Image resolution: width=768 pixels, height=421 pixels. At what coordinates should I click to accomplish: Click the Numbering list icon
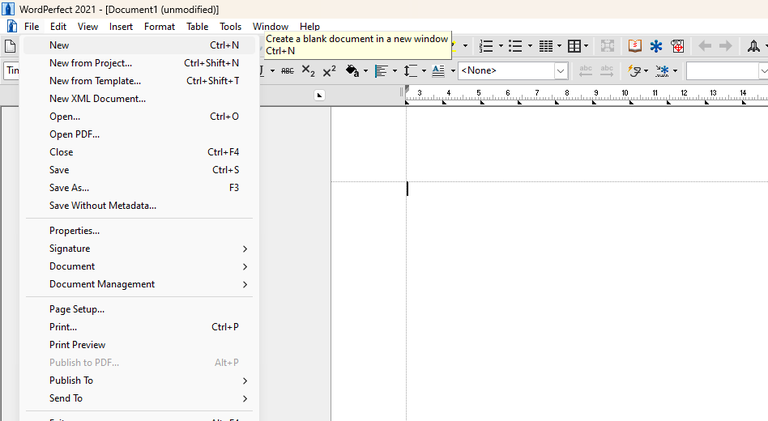[486, 47]
